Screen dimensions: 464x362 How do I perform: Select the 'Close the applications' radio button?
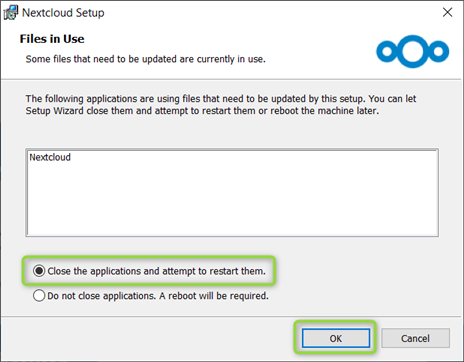tap(39, 271)
